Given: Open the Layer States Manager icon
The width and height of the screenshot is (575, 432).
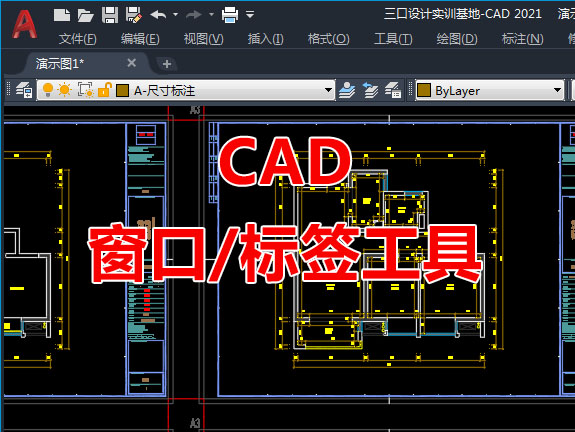Looking at the screenshot, I should coord(393,90).
